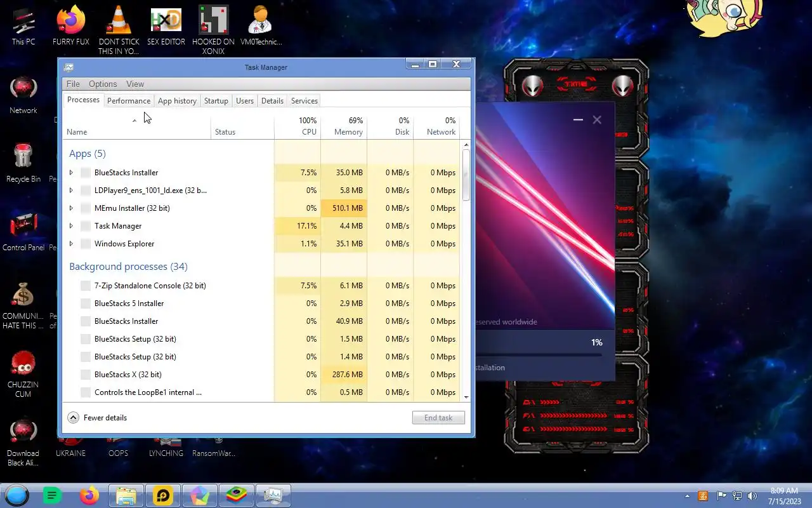This screenshot has height=508, width=812.
Task: Switch to the Startup tab
Action: (216, 101)
